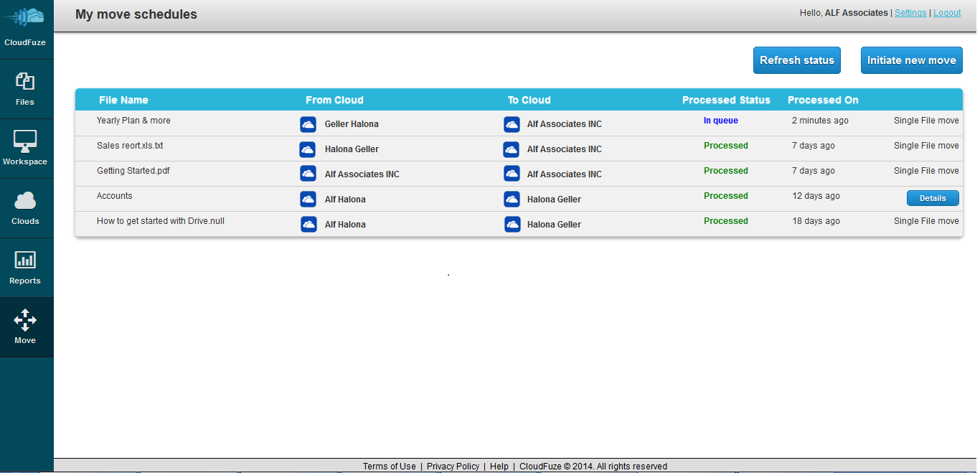
Task: Click 'Geller Halona' in From Cloud column
Action: click(352, 124)
